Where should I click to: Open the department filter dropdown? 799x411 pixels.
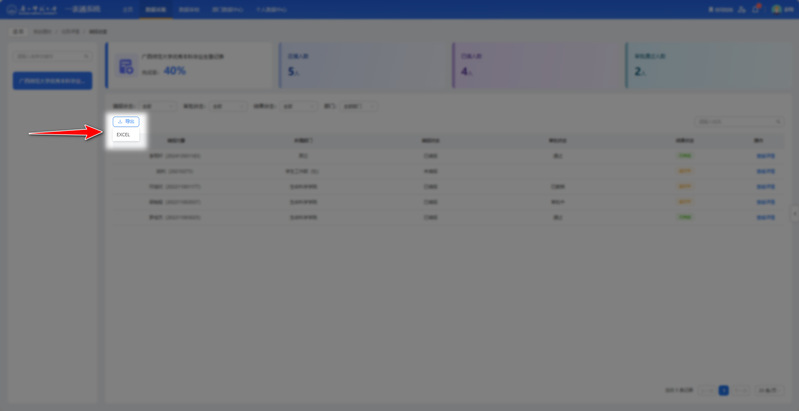click(358, 106)
